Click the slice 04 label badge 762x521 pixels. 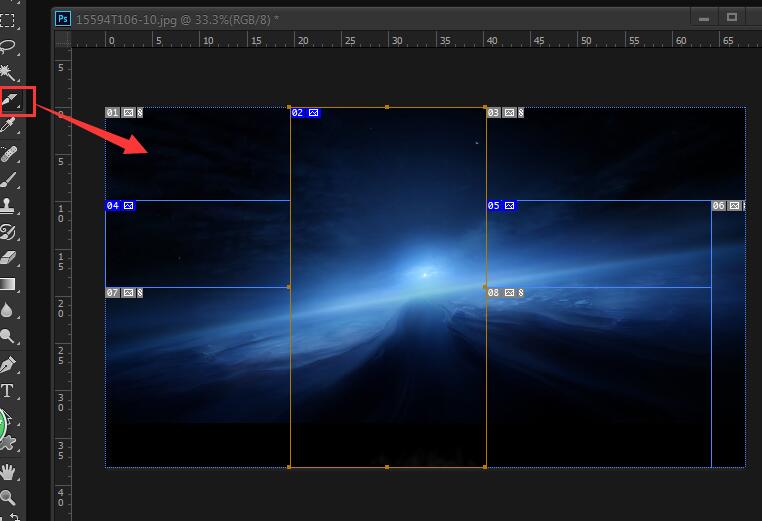point(120,206)
